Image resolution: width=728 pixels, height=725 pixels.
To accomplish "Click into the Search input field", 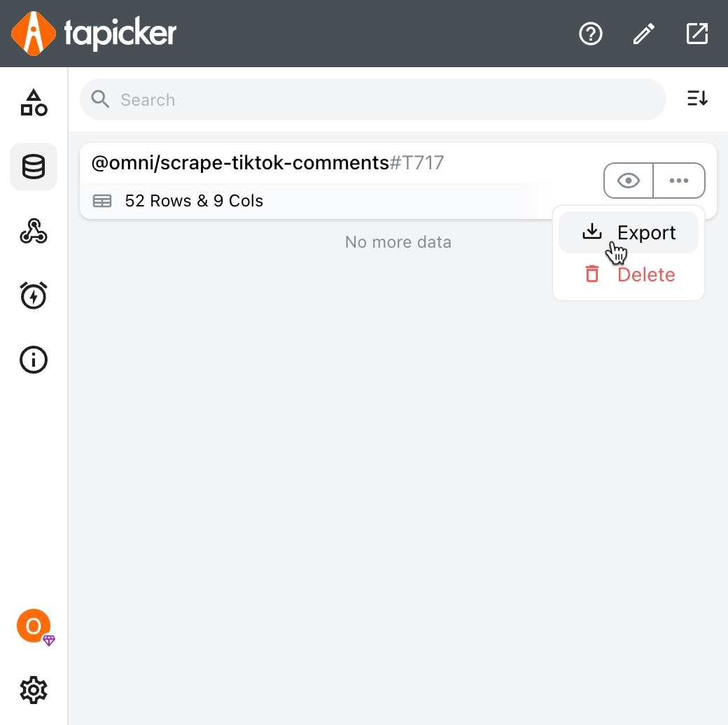I will (x=373, y=99).
